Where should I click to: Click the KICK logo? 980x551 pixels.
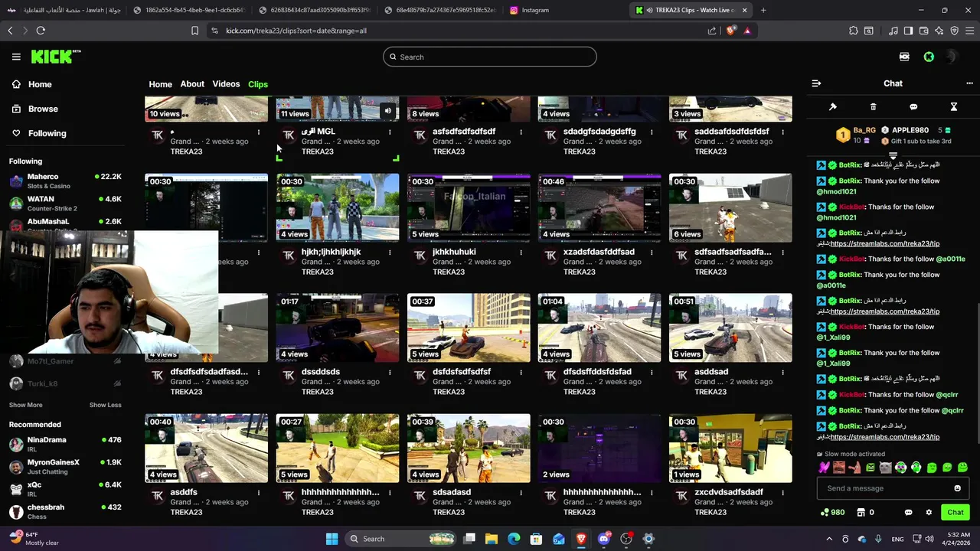click(55, 57)
